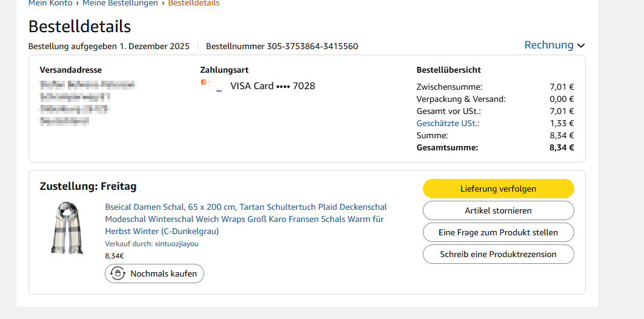
Task: Click the Artikel stornieren button
Action: (498, 210)
